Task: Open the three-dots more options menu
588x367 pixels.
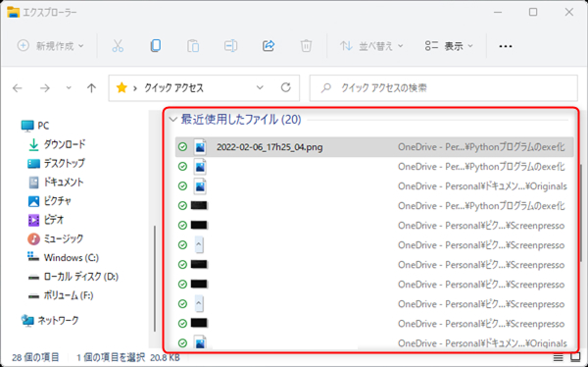Action: click(x=506, y=46)
